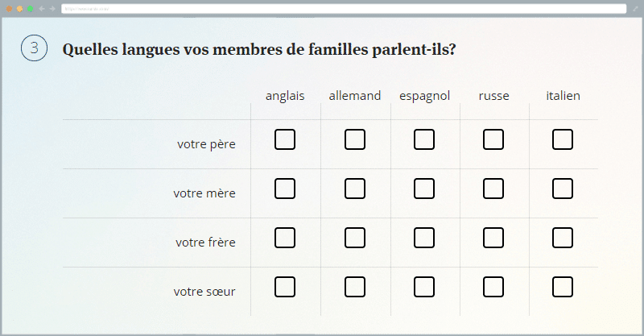Tick russe for votre mère

click(x=493, y=189)
